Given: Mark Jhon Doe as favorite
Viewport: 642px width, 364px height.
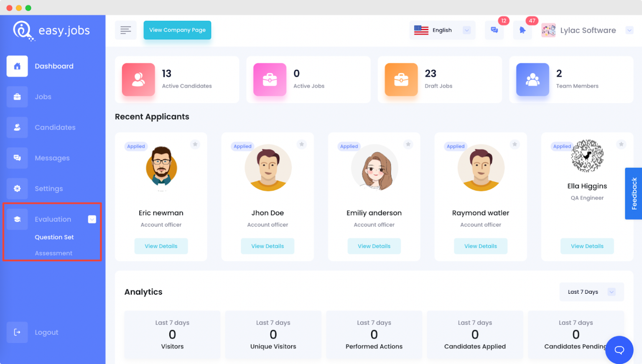Looking at the screenshot, I should (301, 144).
